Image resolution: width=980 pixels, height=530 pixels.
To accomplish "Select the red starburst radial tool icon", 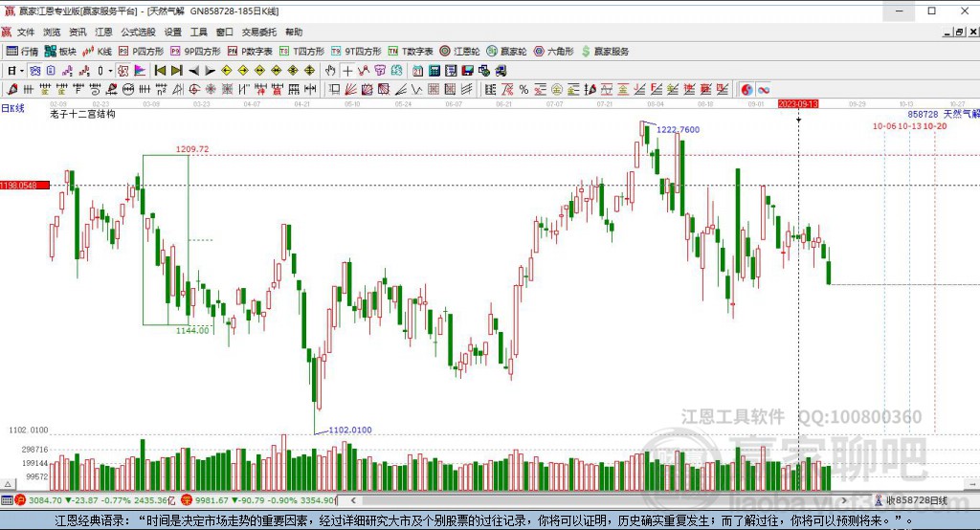I will coord(211,90).
